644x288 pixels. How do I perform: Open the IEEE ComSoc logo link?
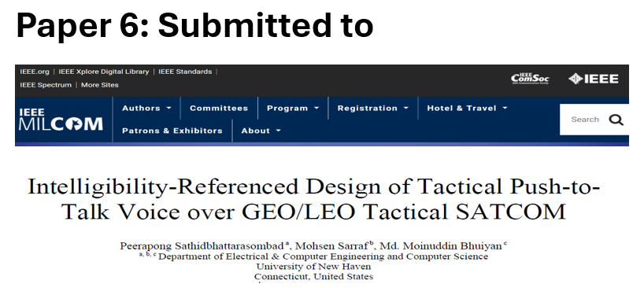pos(530,79)
